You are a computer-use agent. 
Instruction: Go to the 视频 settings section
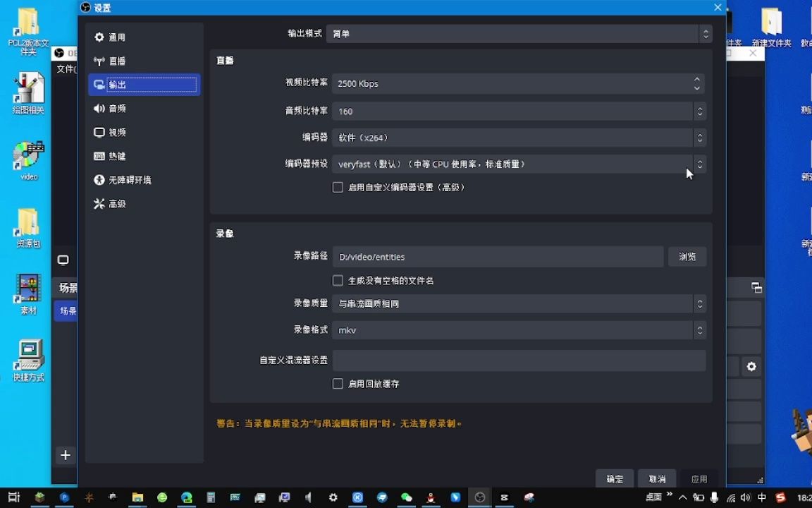(x=144, y=132)
